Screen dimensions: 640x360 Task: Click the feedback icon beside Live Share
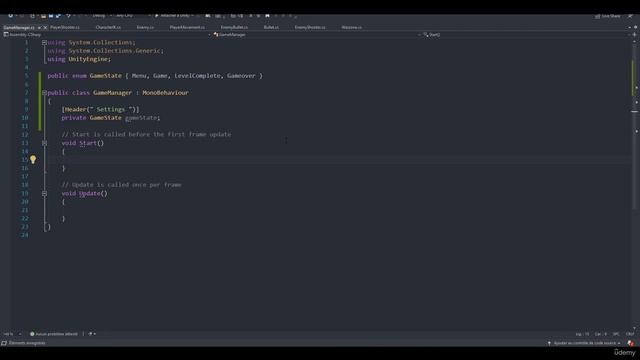631,16
